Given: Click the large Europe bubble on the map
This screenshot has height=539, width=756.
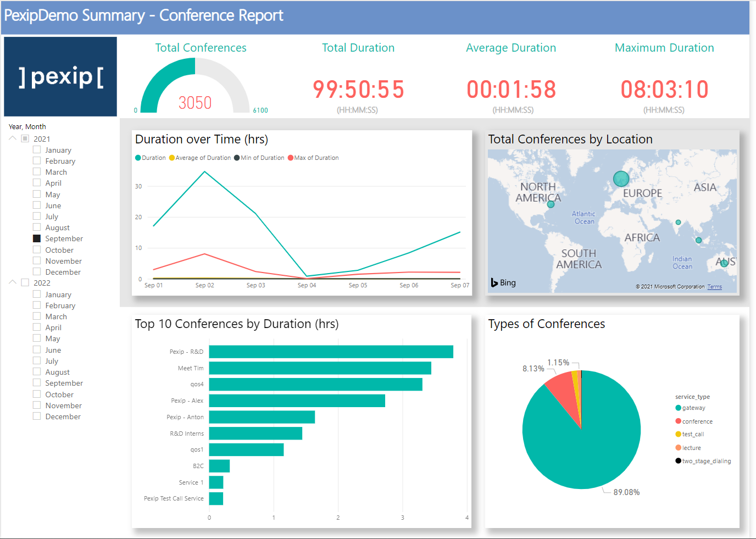Looking at the screenshot, I should [x=621, y=179].
